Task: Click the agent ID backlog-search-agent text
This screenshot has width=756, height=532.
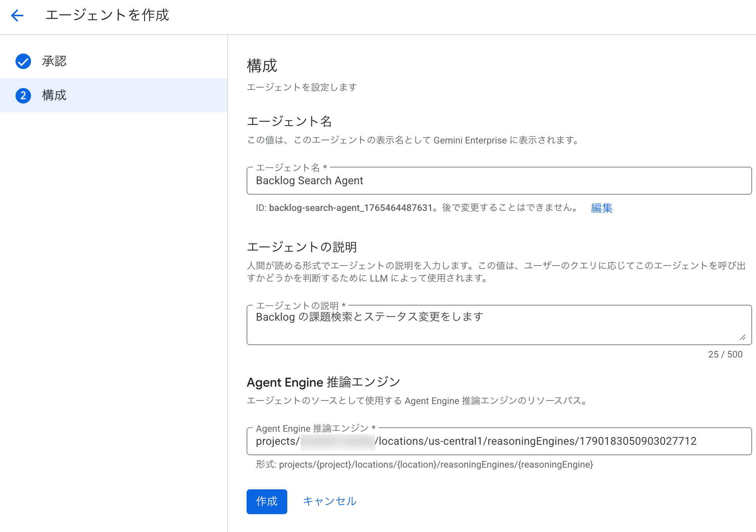Action: (350, 208)
